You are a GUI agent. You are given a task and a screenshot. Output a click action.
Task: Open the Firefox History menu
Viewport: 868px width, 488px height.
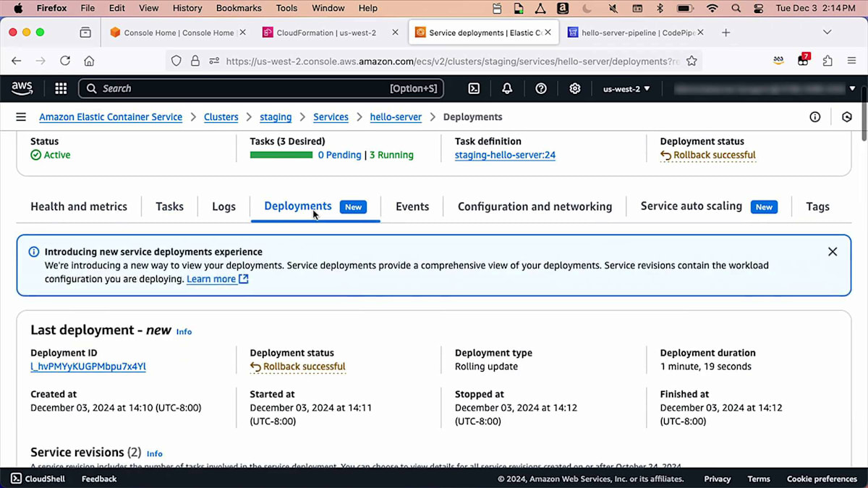pyautogui.click(x=187, y=8)
